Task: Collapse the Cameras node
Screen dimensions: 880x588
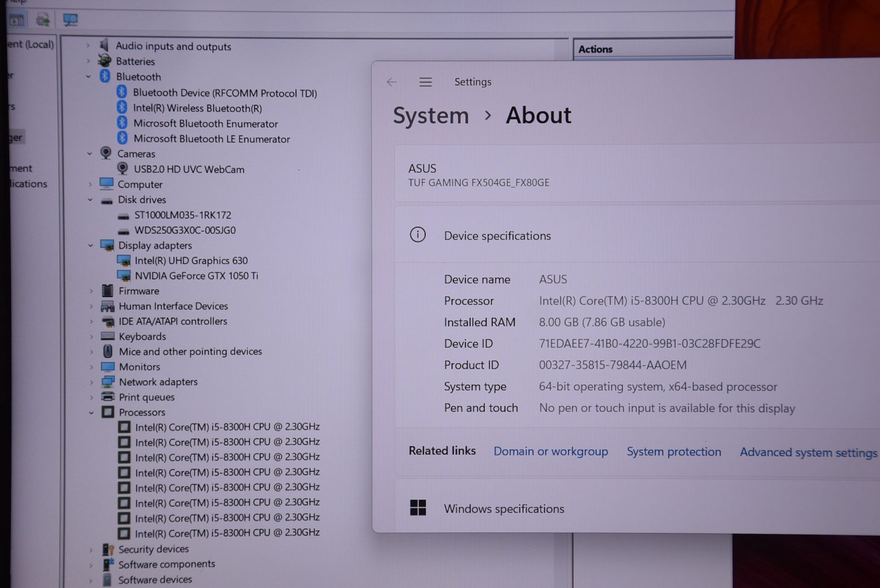Action: point(89,153)
